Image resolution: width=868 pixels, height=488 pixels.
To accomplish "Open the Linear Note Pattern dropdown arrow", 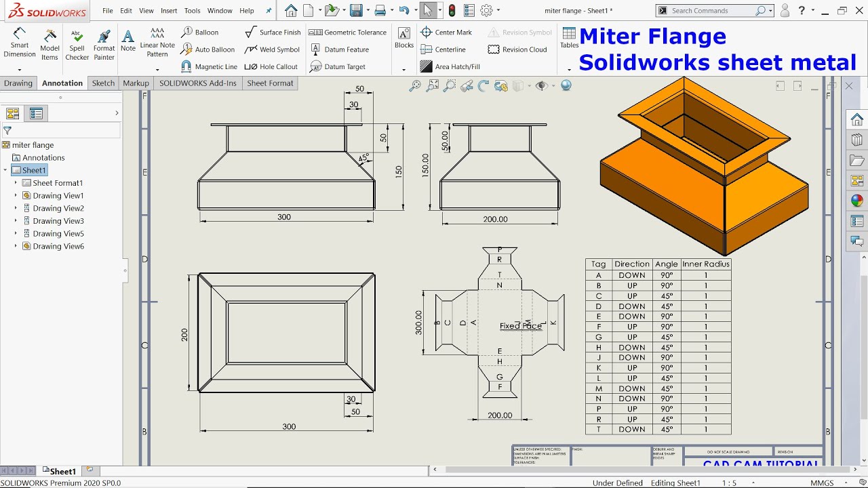I will click(x=157, y=70).
